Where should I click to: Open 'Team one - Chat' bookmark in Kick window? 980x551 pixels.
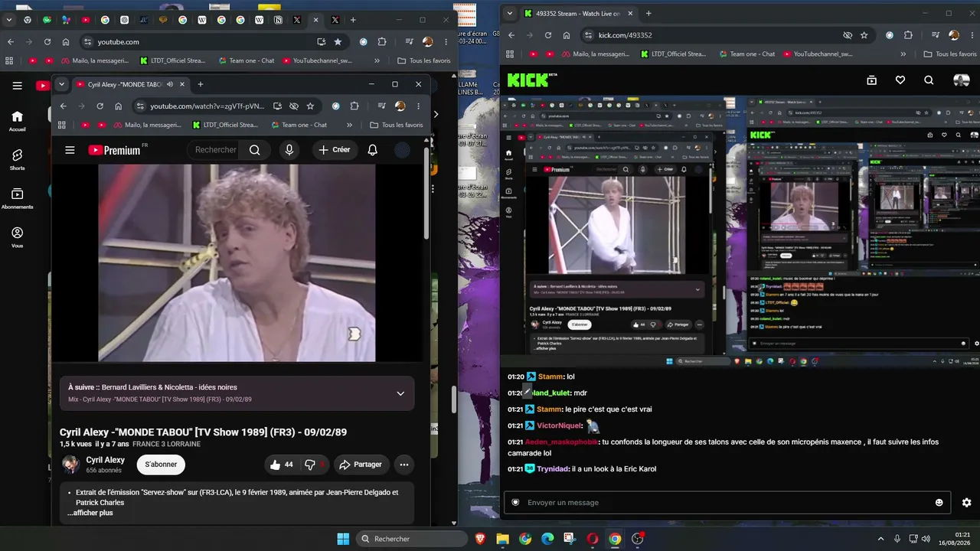746,54
